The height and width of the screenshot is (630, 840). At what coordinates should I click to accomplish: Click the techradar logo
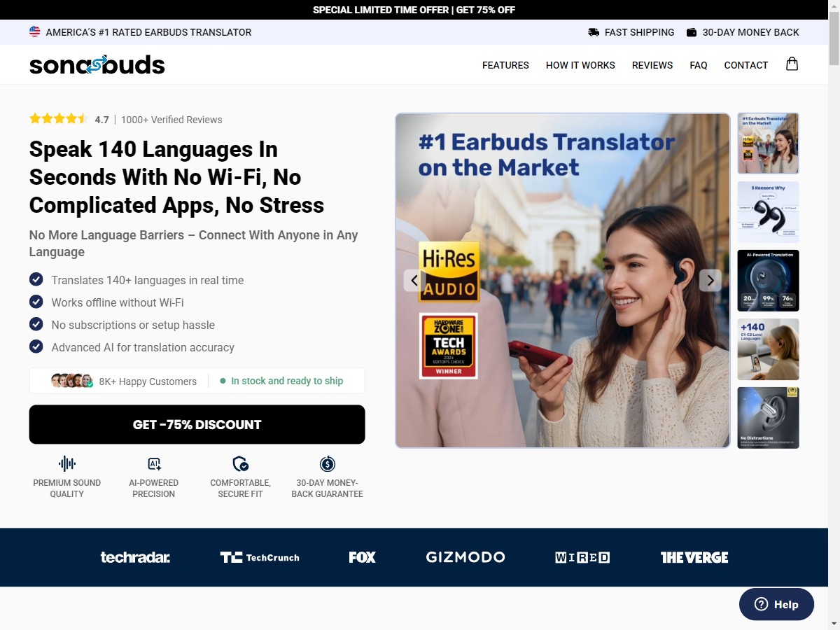[x=135, y=557]
